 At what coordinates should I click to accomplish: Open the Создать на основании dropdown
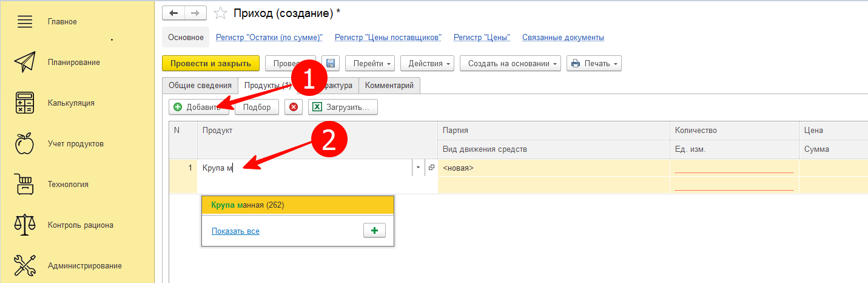click(x=510, y=64)
